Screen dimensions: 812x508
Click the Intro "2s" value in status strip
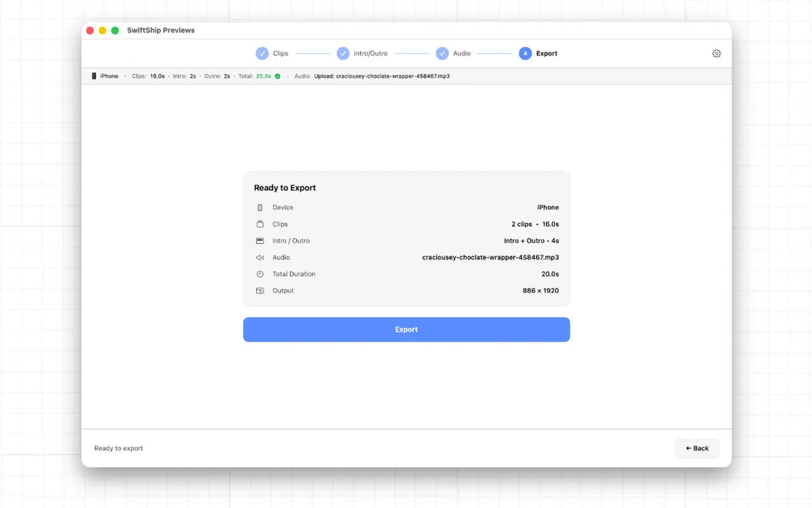[193, 76]
